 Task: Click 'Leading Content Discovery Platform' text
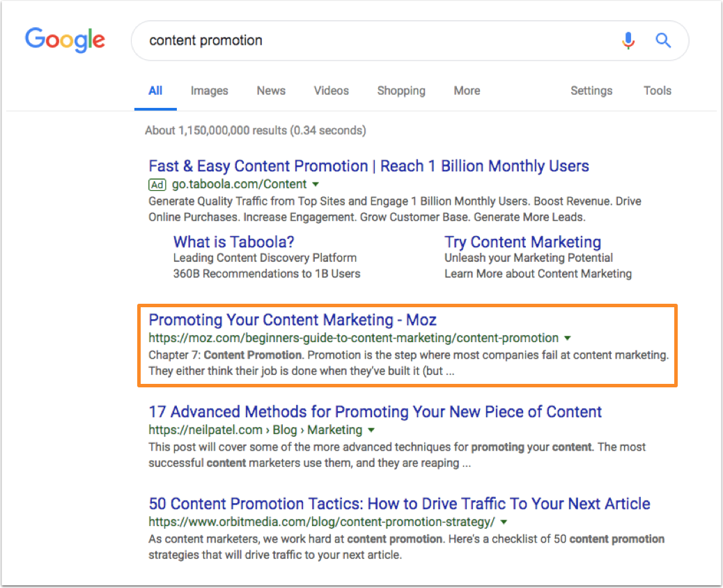[x=265, y=258]
